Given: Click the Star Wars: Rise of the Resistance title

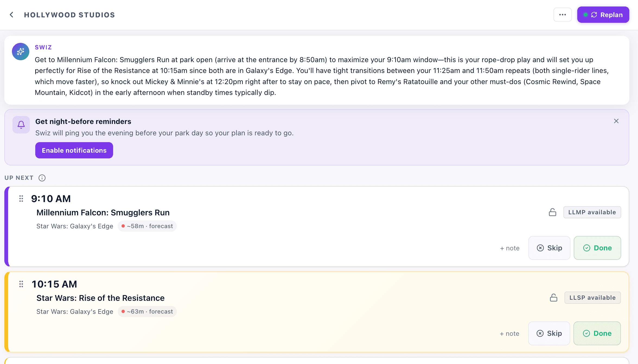Looking at the screenshot, I should [100, 298].
